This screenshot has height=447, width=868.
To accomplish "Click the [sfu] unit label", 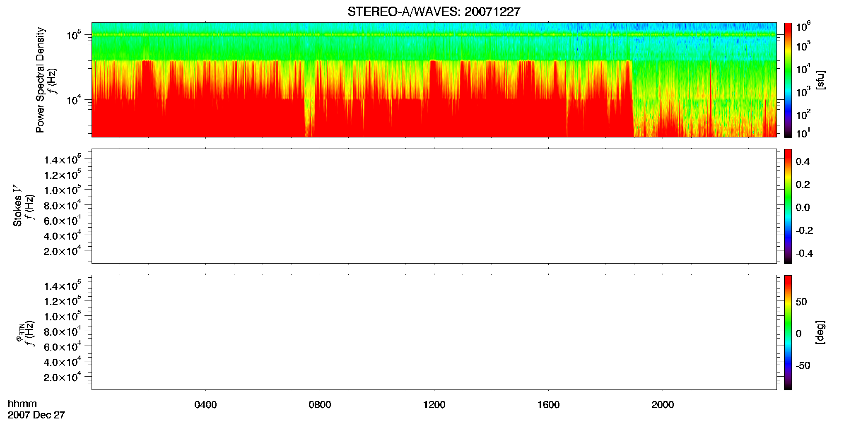I will pos(820,80).
